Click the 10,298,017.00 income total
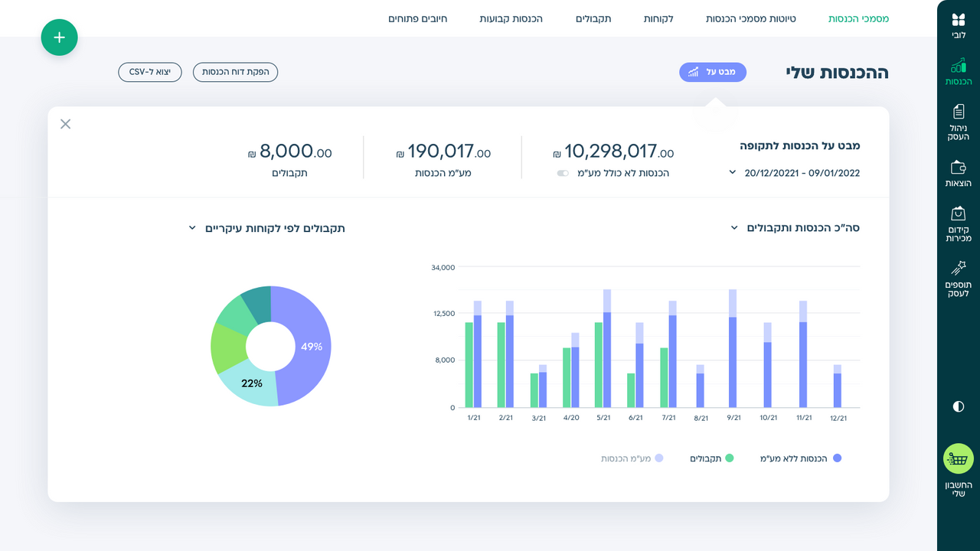This screenshot has width=980, height=551. pyautogui.click(x=612, y=152)
